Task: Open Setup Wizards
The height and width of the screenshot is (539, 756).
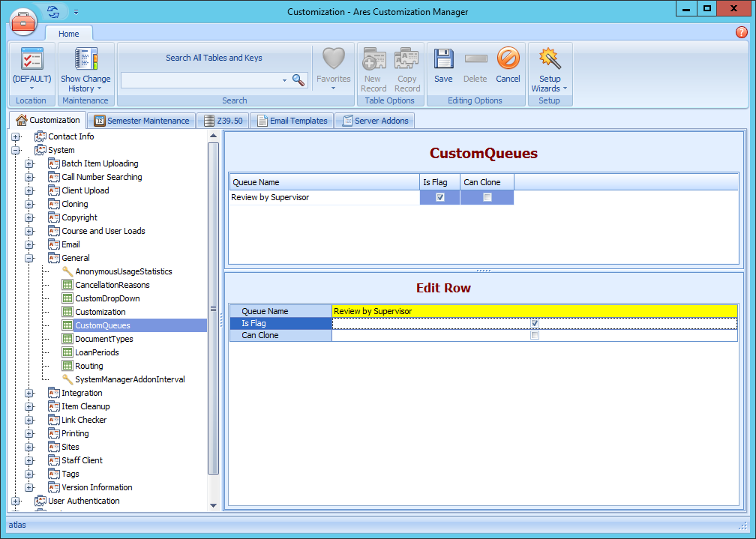Action: point(550,71)
